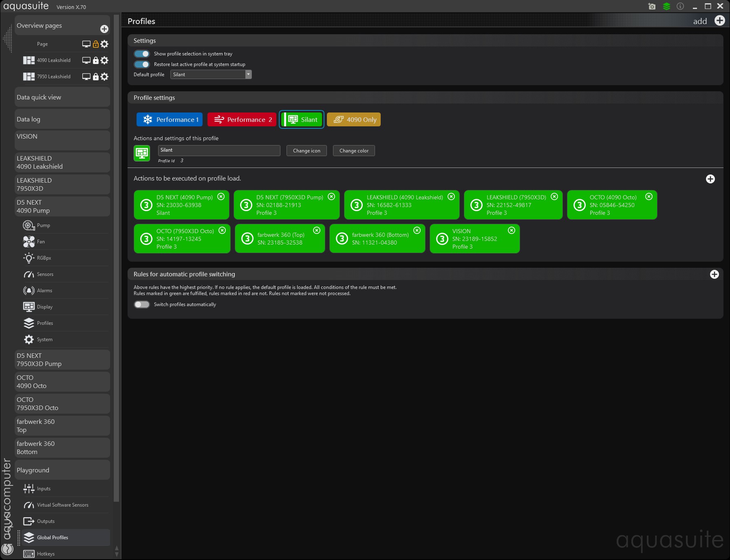The height and width of the screenshot is (560, 730).
Task: Remove the VISION action from profile load
Action: [512, 231]
